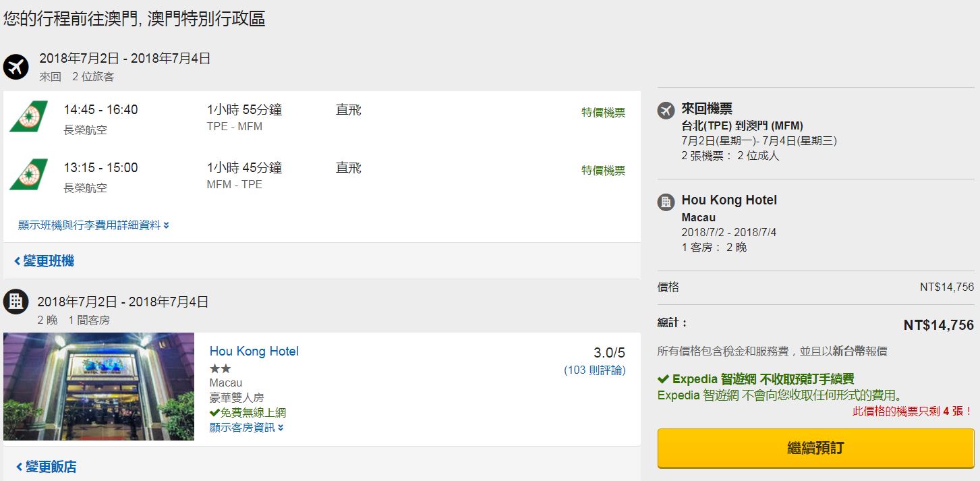Click the 13:15 - 15:00 return time

101,167
